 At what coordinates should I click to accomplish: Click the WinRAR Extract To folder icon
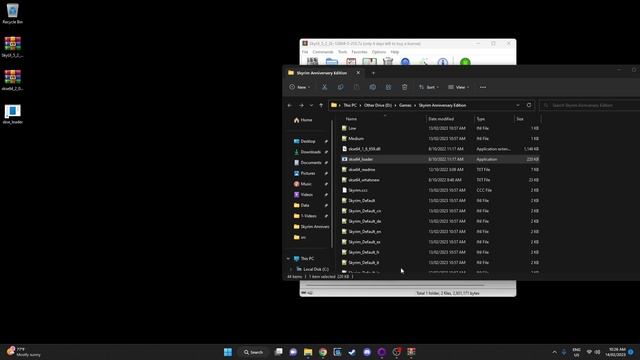coord(332,62)
